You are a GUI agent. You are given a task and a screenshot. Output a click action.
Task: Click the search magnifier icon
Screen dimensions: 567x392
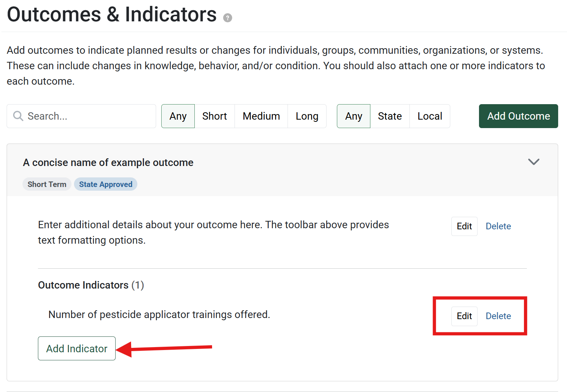(x=18, y=116)
